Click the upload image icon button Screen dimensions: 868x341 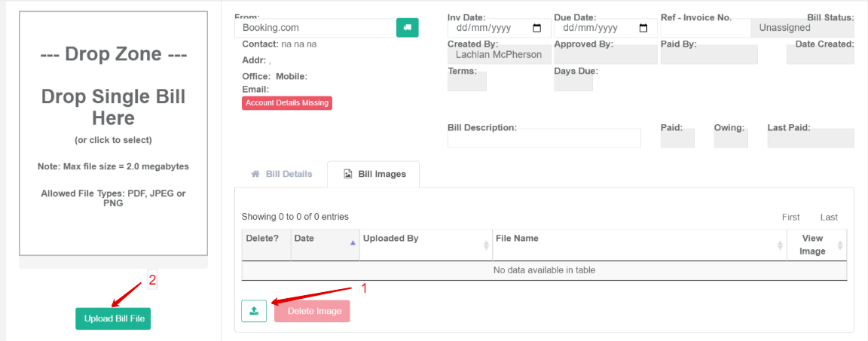(254, 311)
